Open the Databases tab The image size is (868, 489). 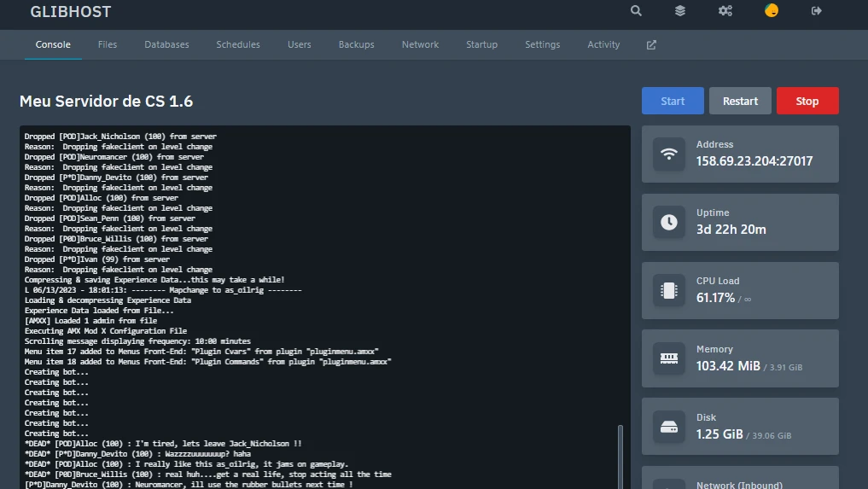click(x=166, y=44)
